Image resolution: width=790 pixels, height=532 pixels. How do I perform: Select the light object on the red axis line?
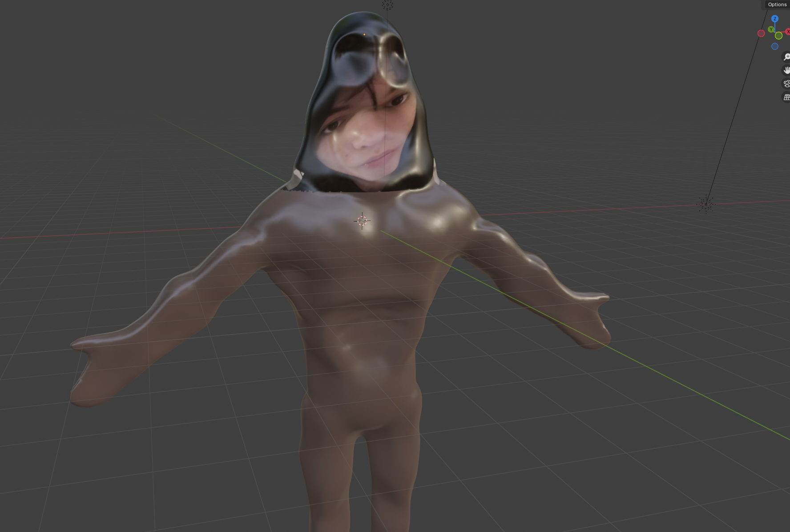pos(706,205)
